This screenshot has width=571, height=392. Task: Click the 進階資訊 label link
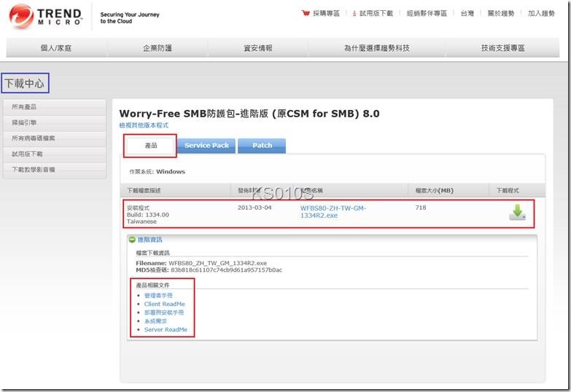pos(149,240)
